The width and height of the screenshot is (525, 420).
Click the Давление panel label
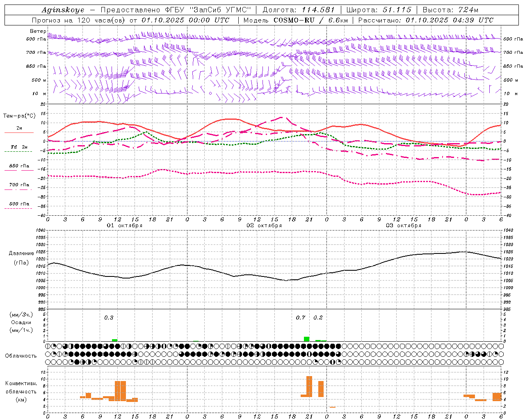(x=21, y=253)
